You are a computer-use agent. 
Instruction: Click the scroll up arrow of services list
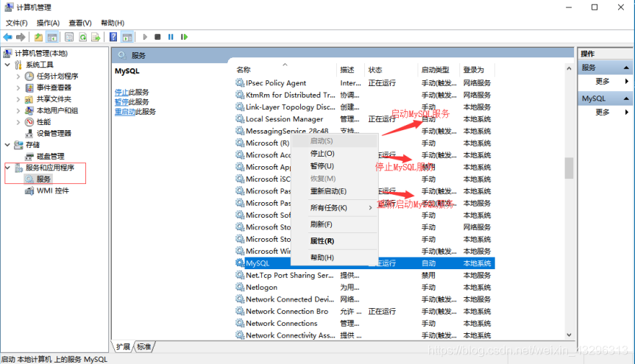pos(569,68)
